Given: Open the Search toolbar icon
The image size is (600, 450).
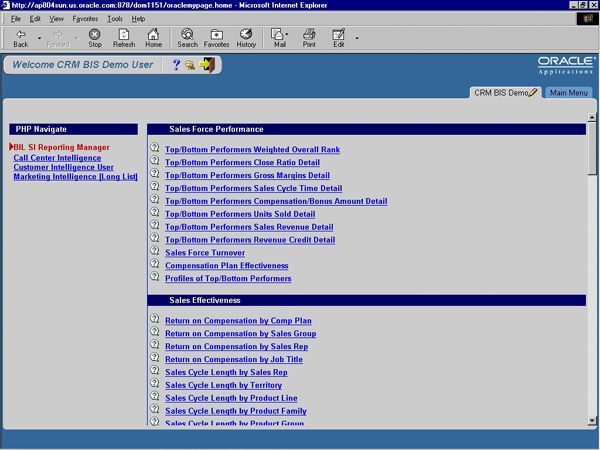Looking at the screenshot, I should pos(188,38).
